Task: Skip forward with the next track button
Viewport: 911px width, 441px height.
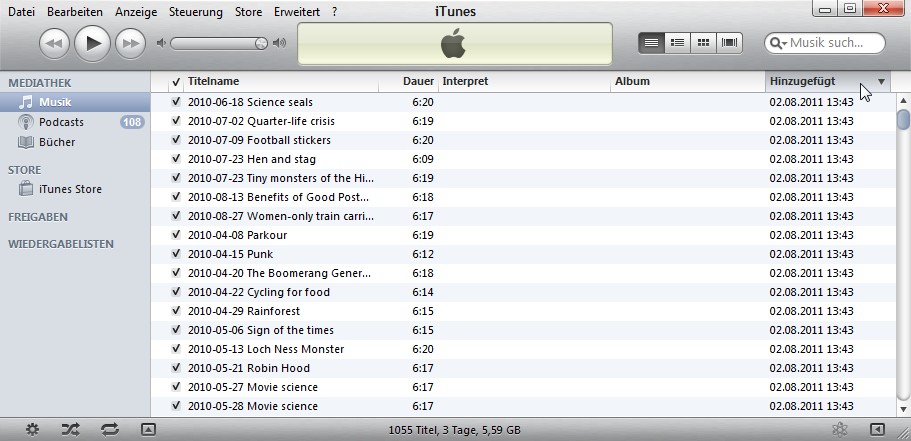Action: pos(131,44)
